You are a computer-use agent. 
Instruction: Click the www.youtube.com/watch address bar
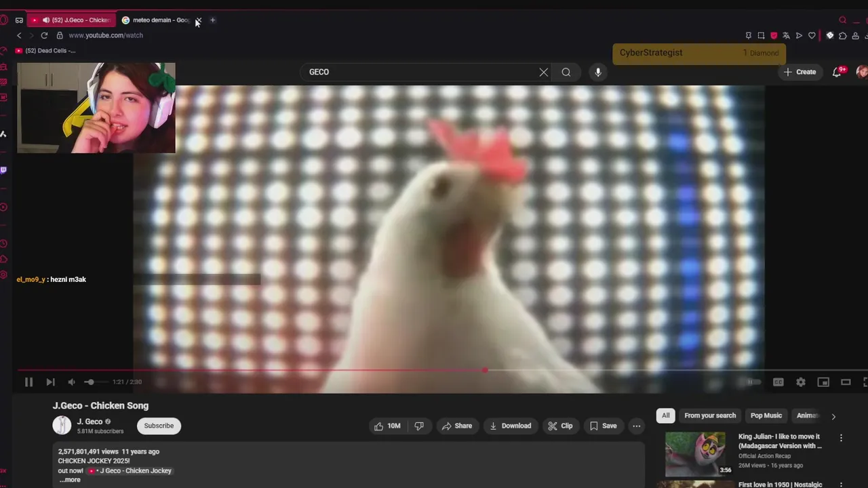click(x=106, y=35)
